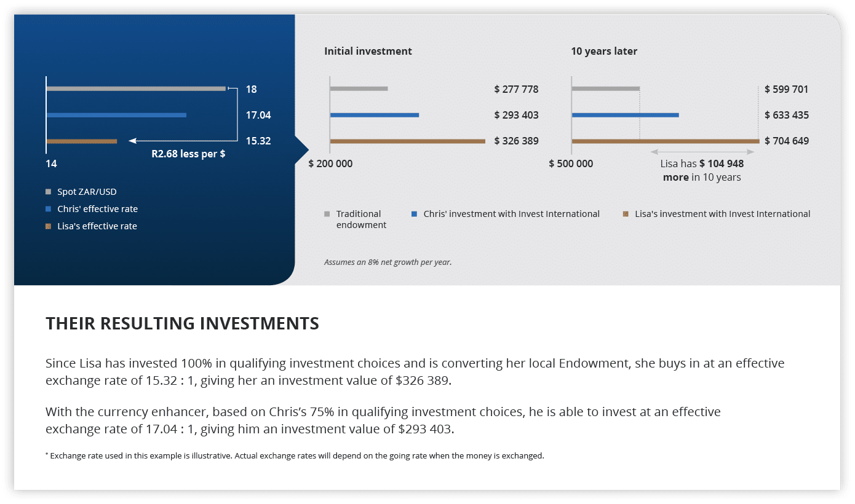
Task: Click the brown $ 326 389 initial investment bar
Action: click(x=407, y=141)
